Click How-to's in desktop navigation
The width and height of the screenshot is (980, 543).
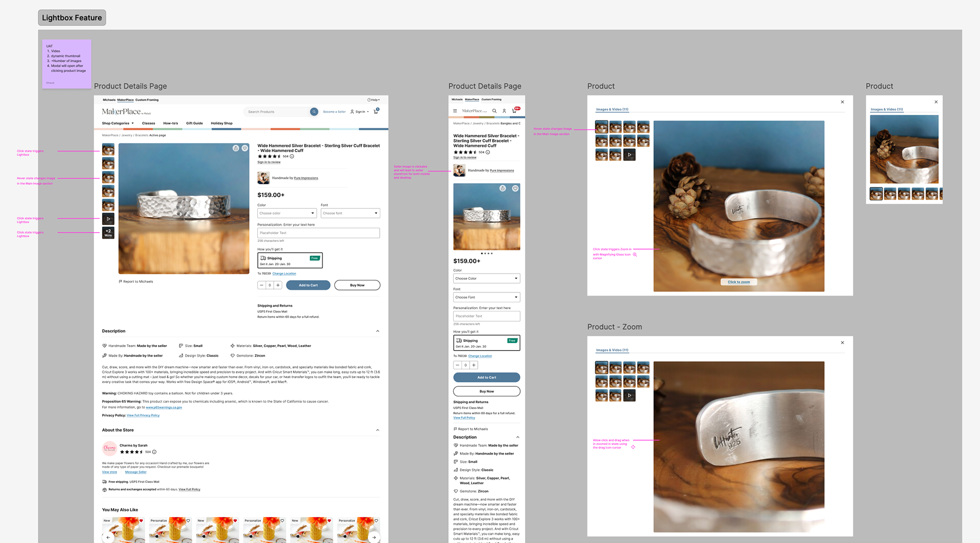click(170, 124)
